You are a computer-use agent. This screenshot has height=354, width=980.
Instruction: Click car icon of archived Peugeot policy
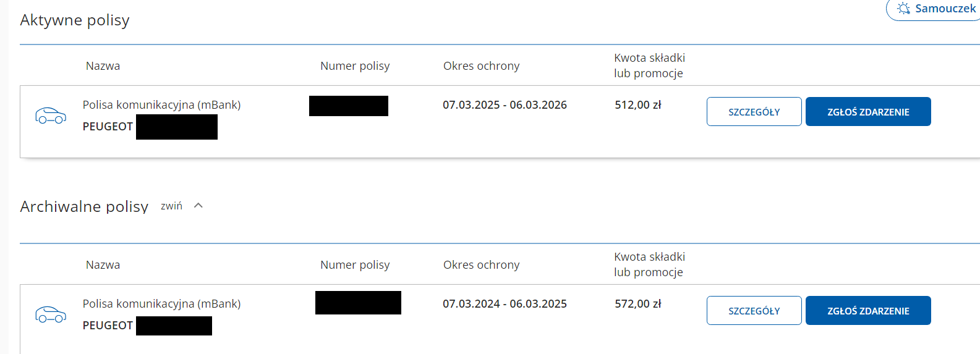click(x=51, y=314)
